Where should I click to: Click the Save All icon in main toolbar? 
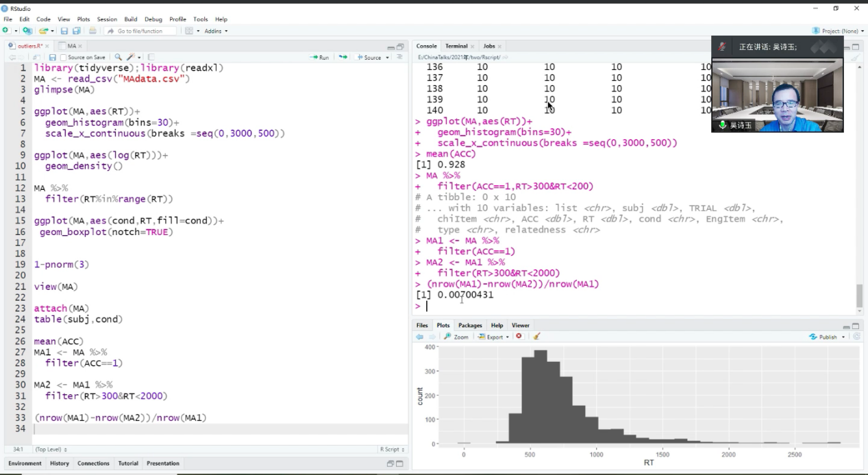click(x=76, y=31)
